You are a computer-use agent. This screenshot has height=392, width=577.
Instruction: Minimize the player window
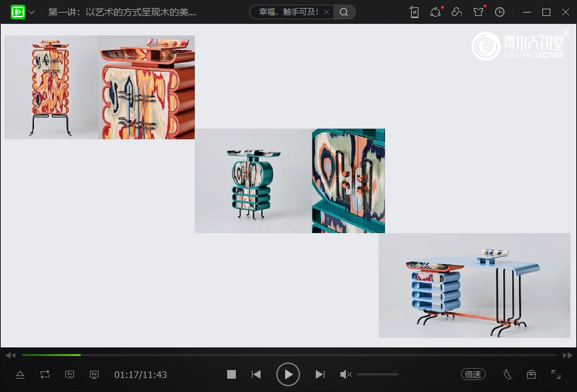coord(527,12)
